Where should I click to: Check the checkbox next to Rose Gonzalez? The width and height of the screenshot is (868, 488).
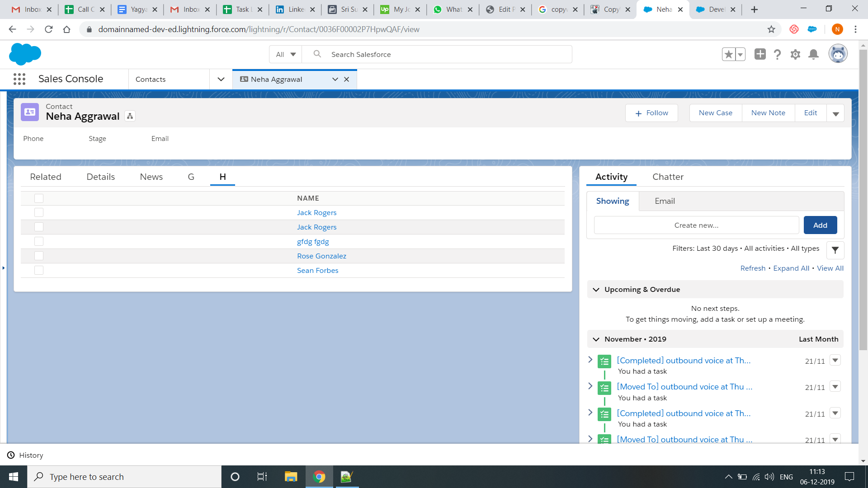pyautogui.click(x=39, y=256)
